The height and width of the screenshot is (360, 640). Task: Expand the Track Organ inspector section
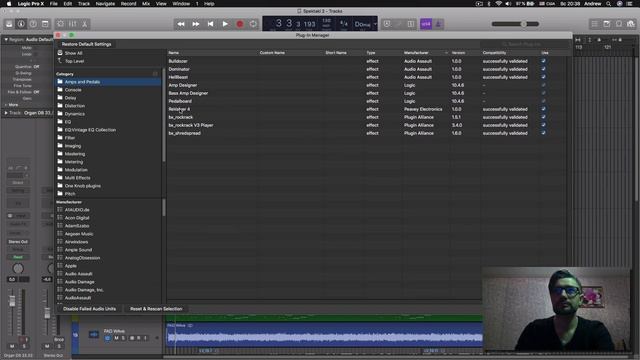click(x=6, y=113)
